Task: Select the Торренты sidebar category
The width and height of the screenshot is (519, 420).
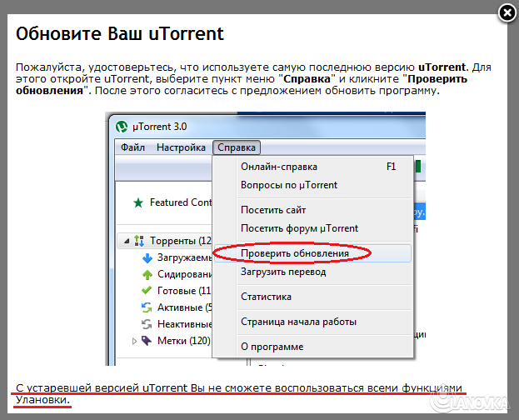Action: [x=181, y=241]
